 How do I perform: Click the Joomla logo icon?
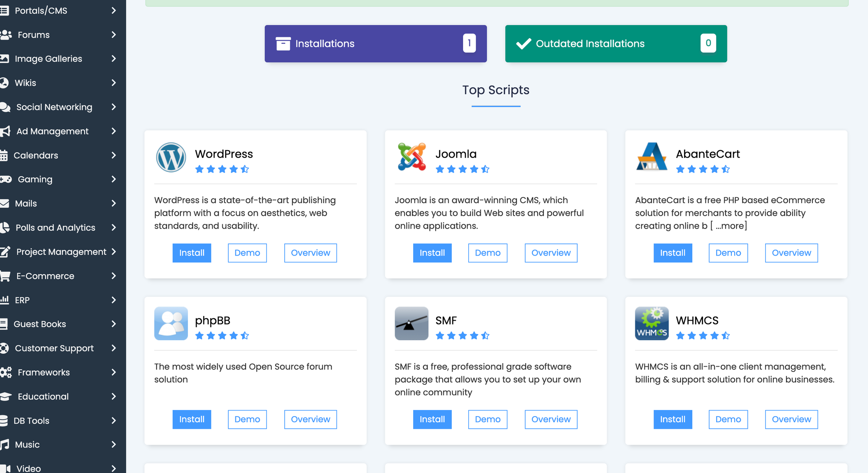point(411,157)
